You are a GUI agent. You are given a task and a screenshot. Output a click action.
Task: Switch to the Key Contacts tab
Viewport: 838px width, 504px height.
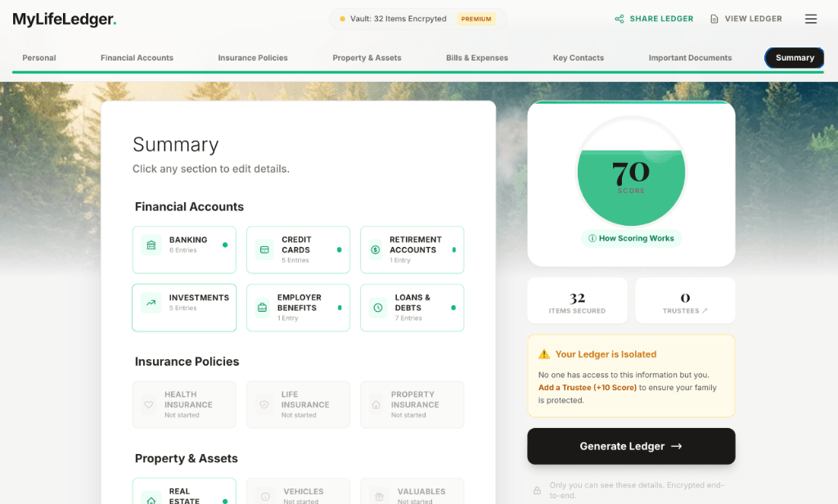[x=578, y=58]
